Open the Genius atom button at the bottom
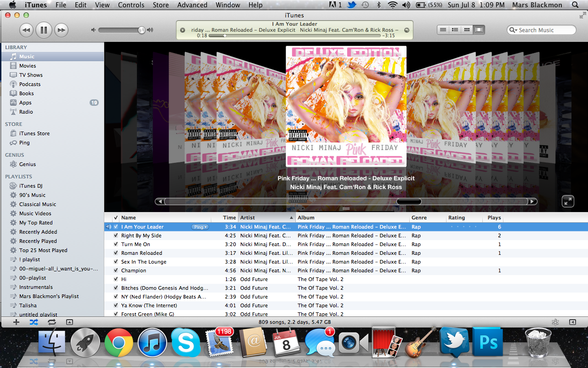The width and height of the screenshot is (588, 368). (x=555, y=322)
